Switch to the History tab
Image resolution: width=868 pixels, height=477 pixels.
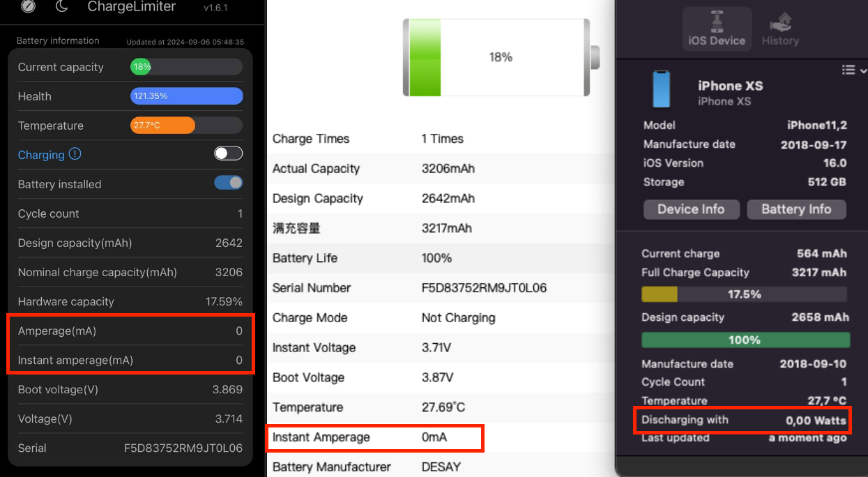tap(780, 29)
